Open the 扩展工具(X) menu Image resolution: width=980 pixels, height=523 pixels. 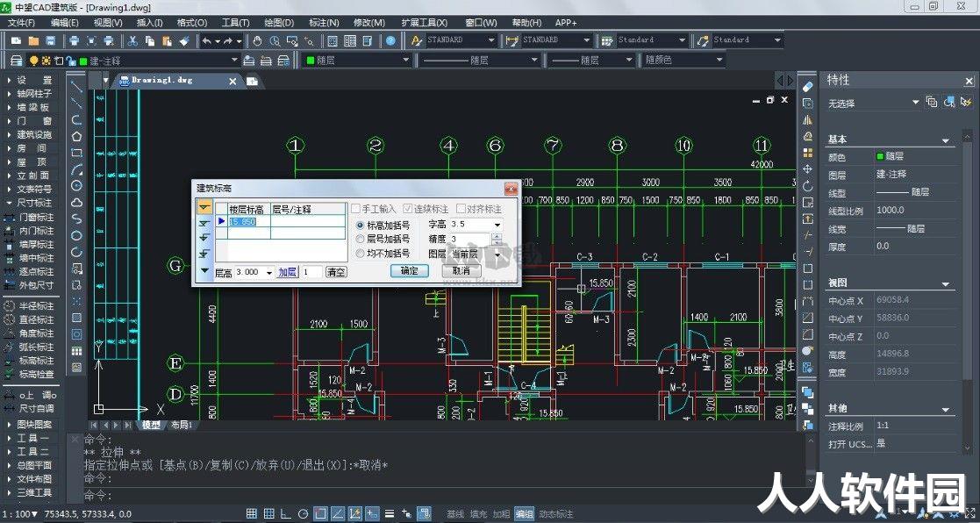(425, 23)
